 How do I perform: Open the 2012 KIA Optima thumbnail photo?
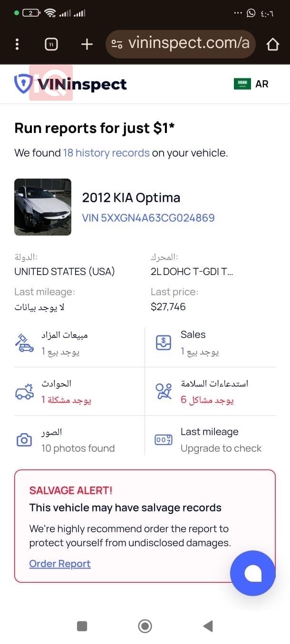click(43, 207)
